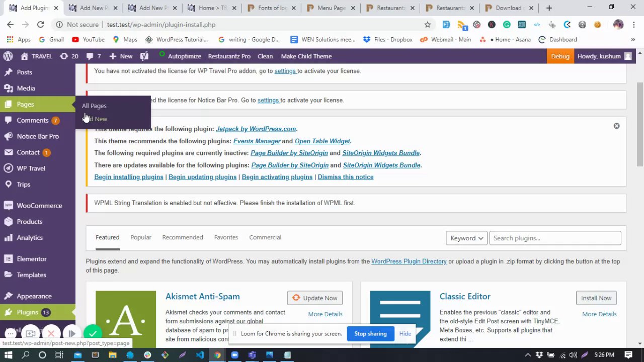
Task: Visit the TRAVEL site home
Action: click(x=36, y=56)
